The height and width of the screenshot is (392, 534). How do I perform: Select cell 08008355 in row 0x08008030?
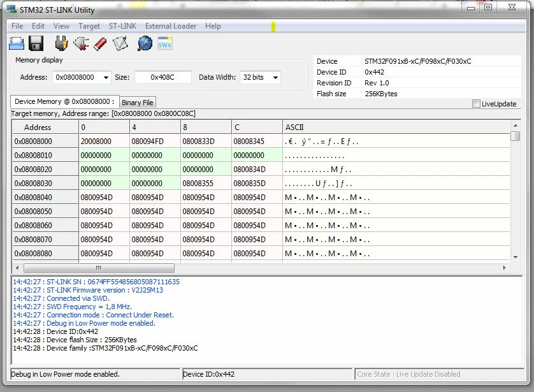pyautogui.click(x=206, y=183)
